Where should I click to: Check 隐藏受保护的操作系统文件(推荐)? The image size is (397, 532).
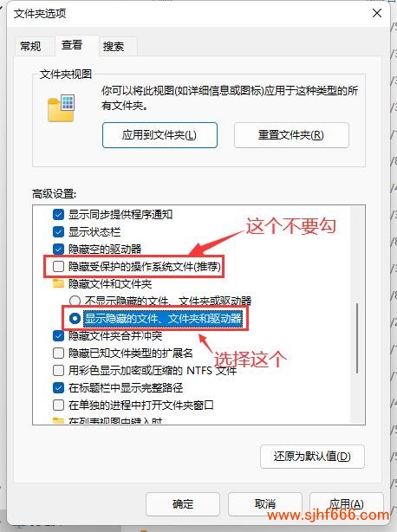[58, 266]
